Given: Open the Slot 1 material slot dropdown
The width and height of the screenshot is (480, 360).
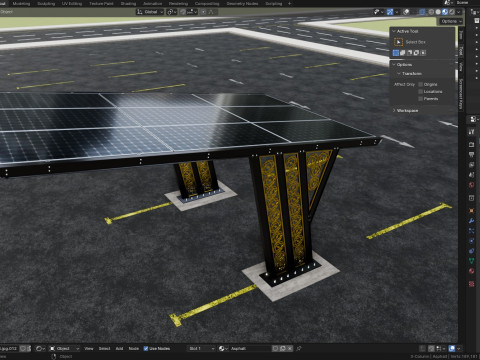Looking at the screenshot, I should tap(201, 348).
